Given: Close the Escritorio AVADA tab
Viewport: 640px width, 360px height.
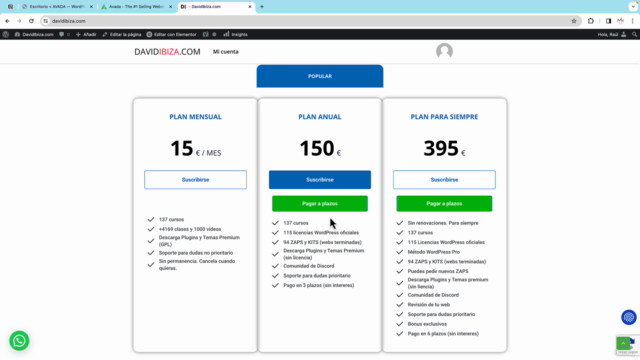Looking at the screenshot, I should (91, 7).
